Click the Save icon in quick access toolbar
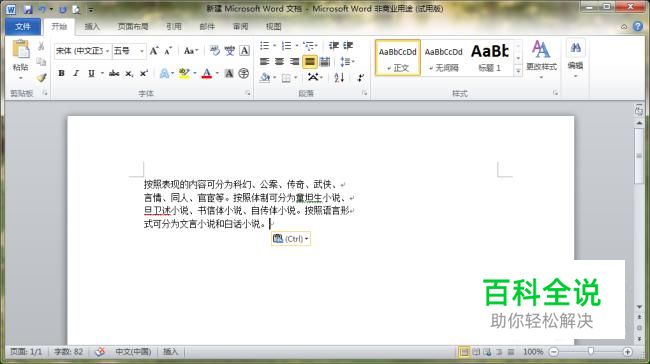 [x=28, y=9]
